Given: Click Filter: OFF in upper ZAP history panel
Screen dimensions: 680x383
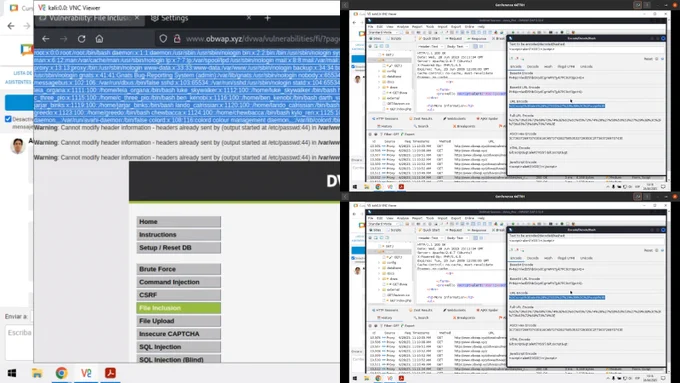Looking at the screenshot, I should coord(389,134).
